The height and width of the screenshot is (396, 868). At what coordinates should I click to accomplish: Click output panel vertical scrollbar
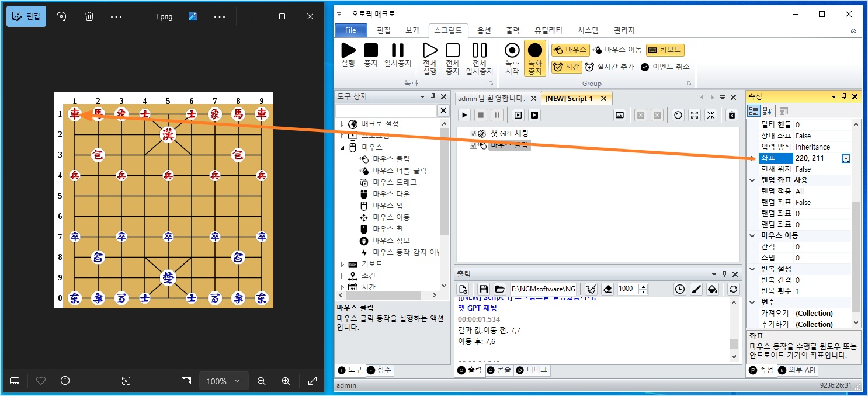[734, 329]
